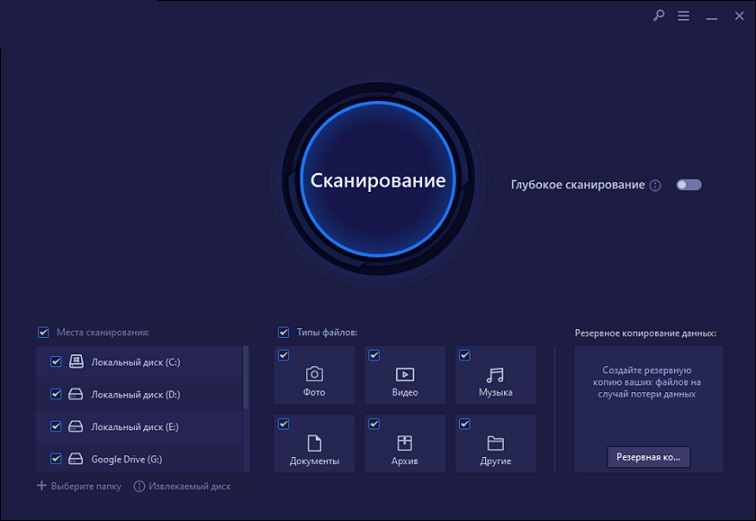Viewport: 756px width, 521px height.
Task: Uncheck the Типы файлов master checkbox
Action: tap(284, 332)
